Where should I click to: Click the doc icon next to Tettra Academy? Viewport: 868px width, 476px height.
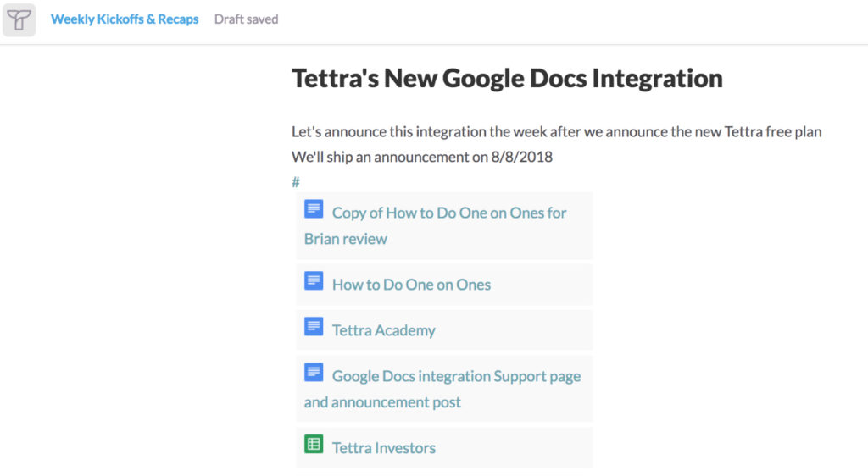[x=314, y=327]
